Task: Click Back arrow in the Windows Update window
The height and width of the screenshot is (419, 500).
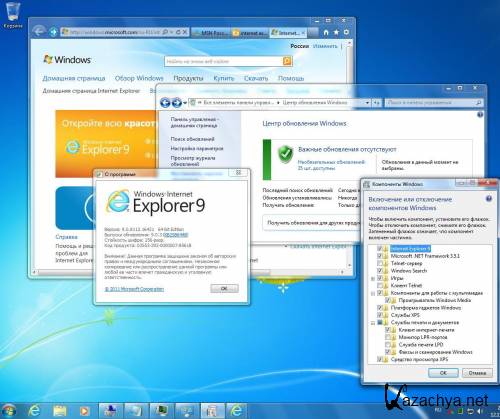Action: point(165,103)
